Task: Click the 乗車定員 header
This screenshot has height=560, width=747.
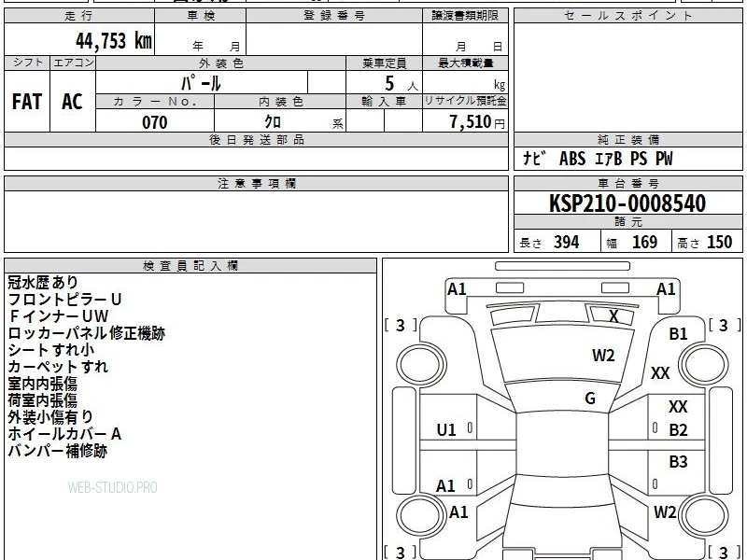Action: (x=385, y=63)
